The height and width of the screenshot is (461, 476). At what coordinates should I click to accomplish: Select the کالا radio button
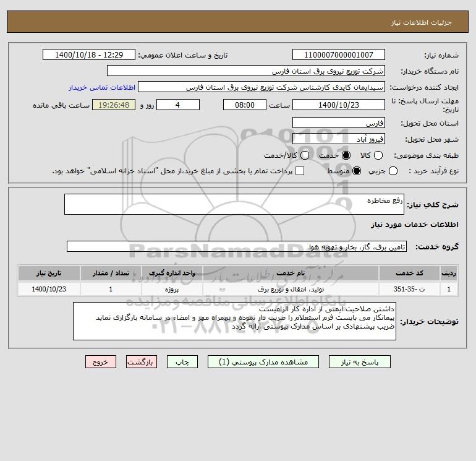pos(378,155)
